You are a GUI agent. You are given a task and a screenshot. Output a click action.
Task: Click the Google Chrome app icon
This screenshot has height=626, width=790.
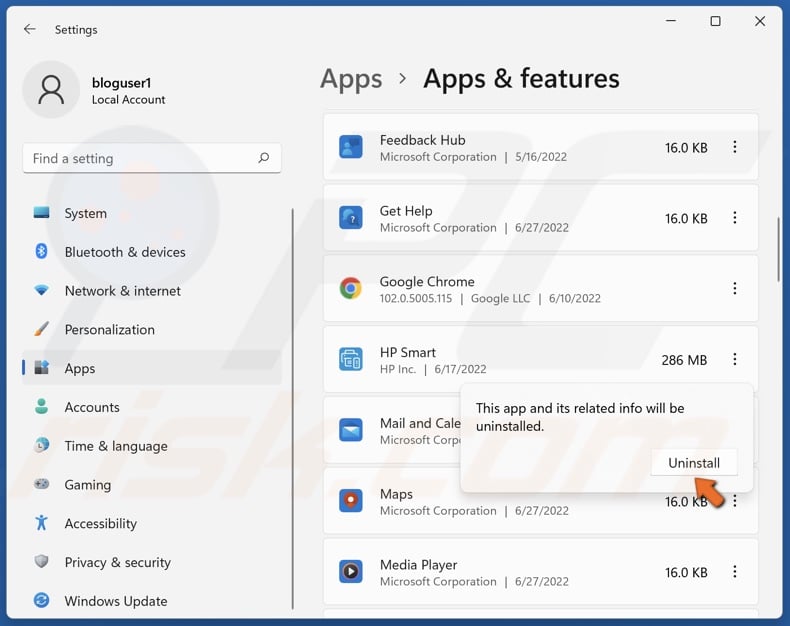point(351,289)
